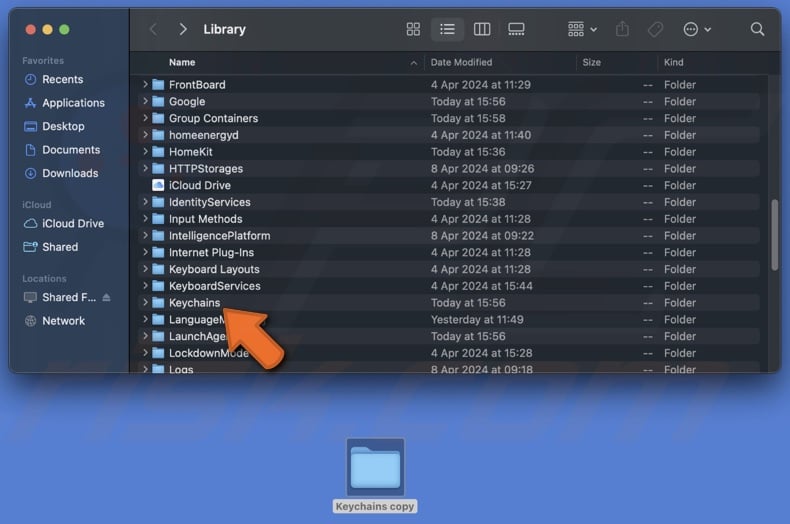This screenshot has width=790, height=524.
Task: Switch to column view
Action: click(x=482, y=29)
